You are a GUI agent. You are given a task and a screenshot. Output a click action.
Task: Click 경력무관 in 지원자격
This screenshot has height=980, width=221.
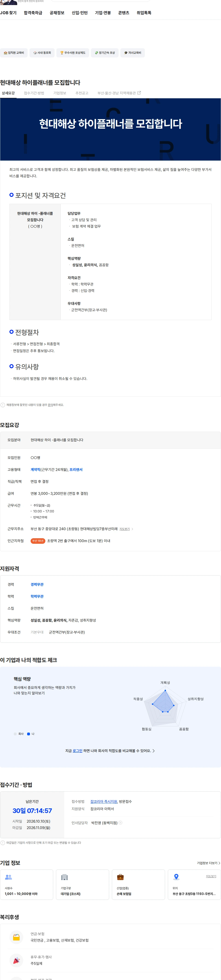[x=37, y=584]
